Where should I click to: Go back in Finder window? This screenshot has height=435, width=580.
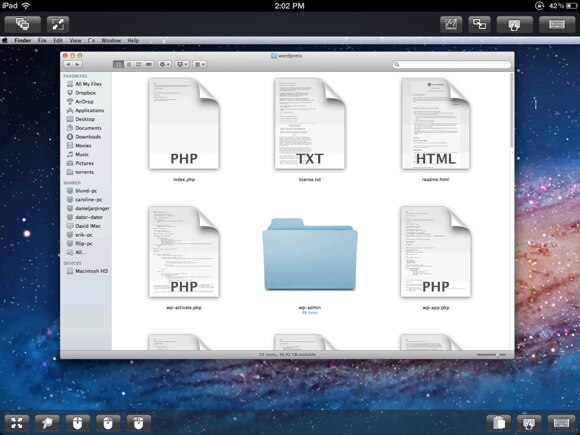click(68, 64)
